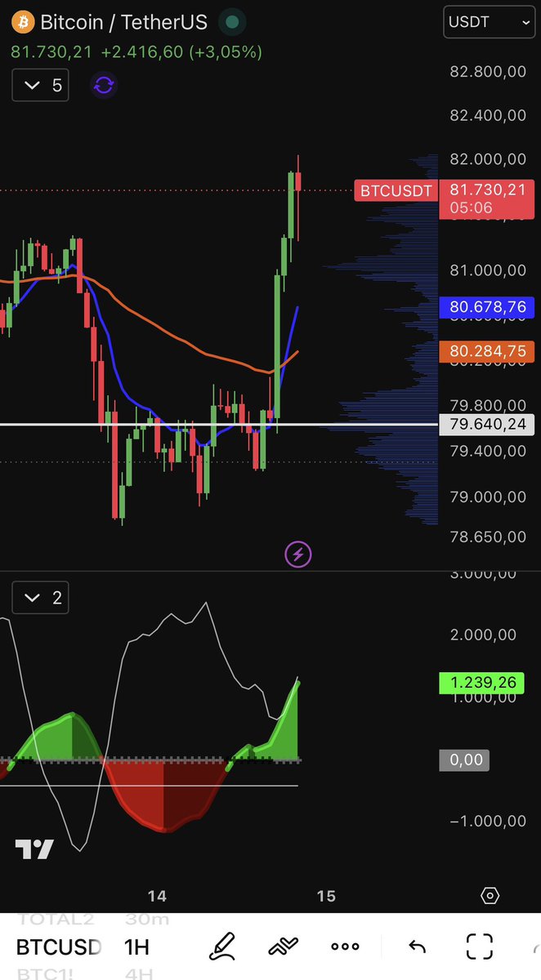Click the red 81.730,21 current price label
Viewport: 541px width, 980px height.
tap(487, 198)
